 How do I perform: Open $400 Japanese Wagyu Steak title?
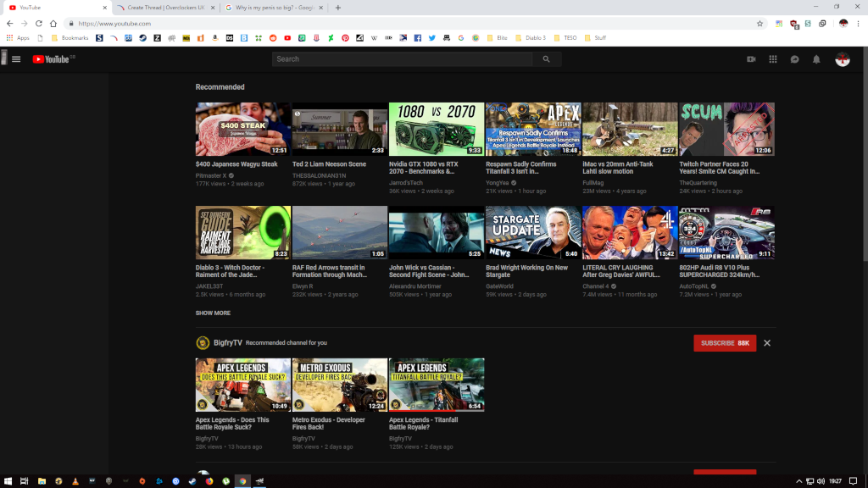click(x=236, y=164)
